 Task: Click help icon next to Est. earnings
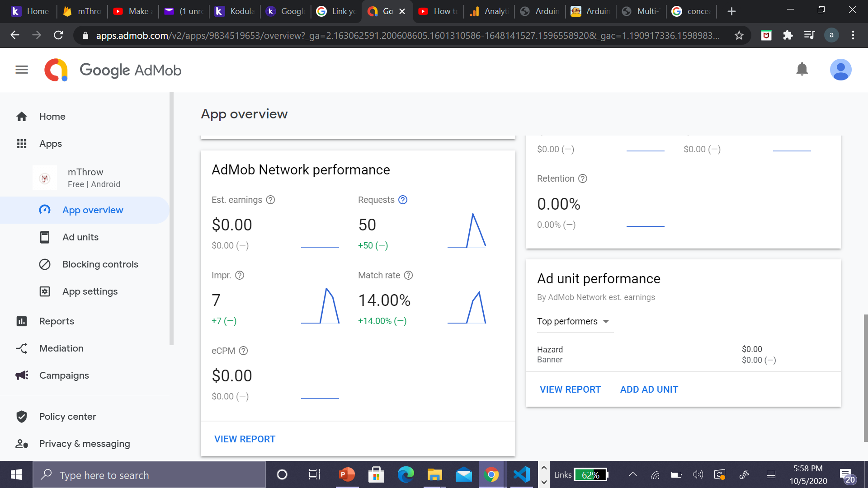(270, 200)
